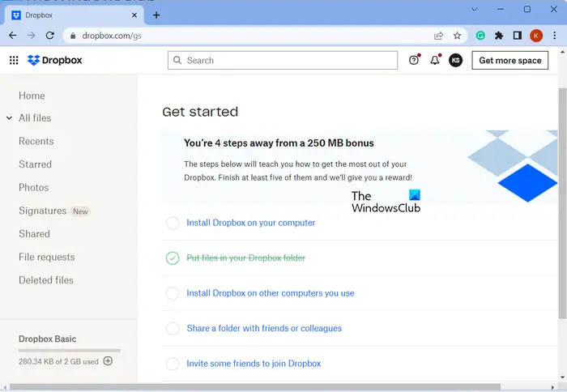567x392 pixels.
Task: Open Signatures in the sidebar
Action: [x=43, y=211]
